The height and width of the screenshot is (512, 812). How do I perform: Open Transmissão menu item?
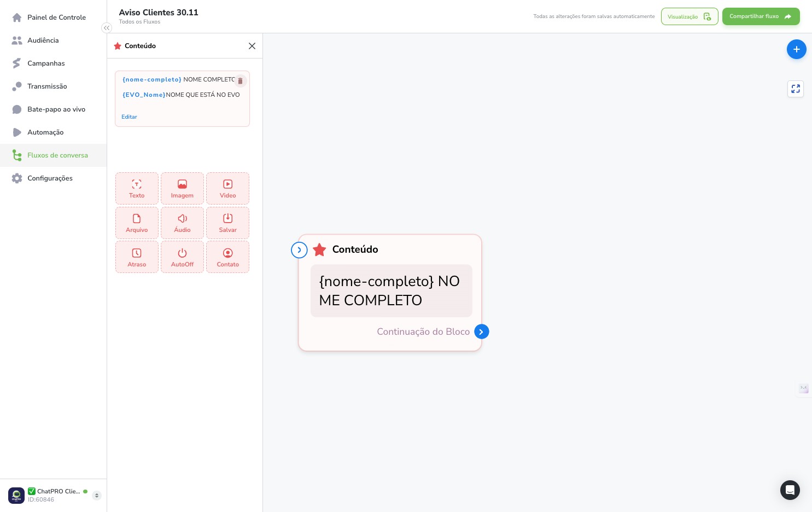point(47,86)
